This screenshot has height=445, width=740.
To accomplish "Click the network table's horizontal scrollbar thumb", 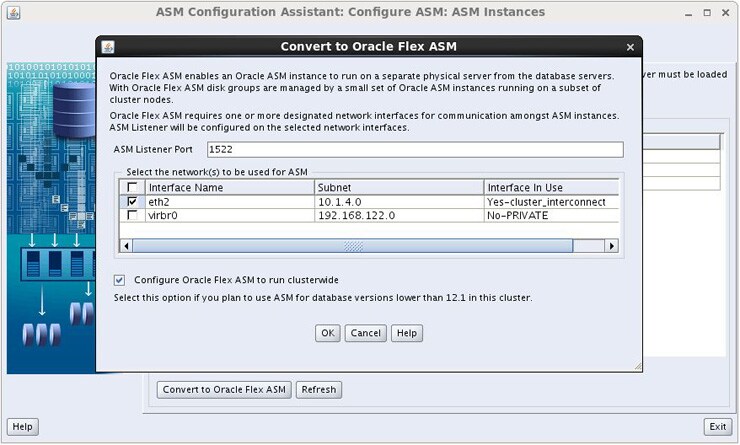I will pos(353,246).
